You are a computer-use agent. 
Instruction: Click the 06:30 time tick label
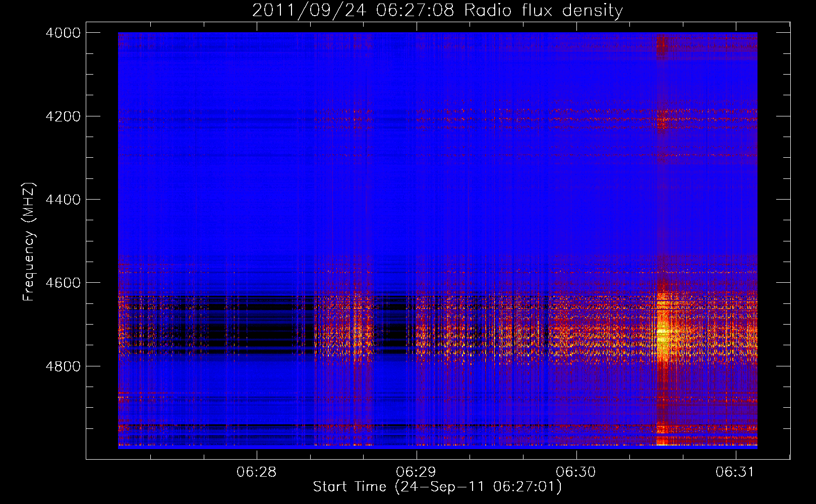click(576, 472)
